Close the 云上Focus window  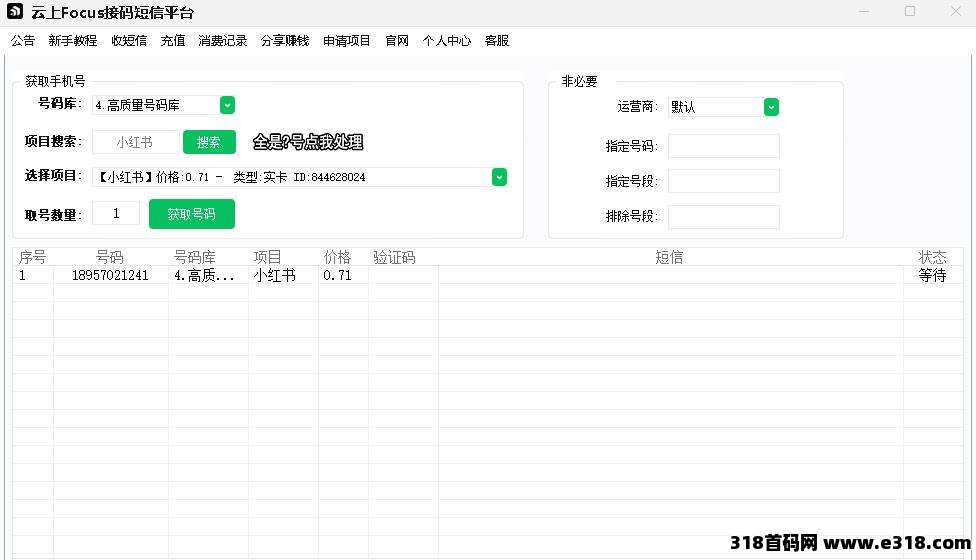coord(956,11)
